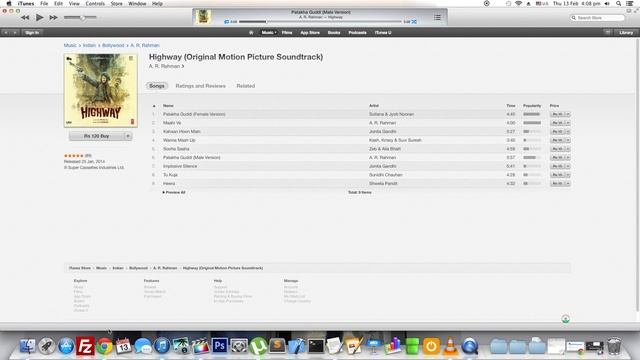Open the Ratings and Reviews tab
Screen dimensions: 640x360
pyautogui.click(x=200, y=86)
